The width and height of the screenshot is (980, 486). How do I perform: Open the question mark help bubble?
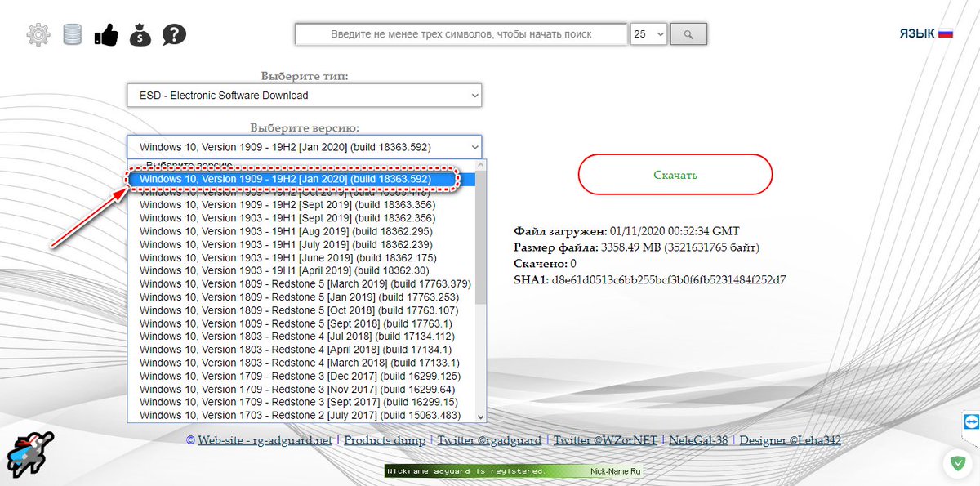(x=174, y=34)
